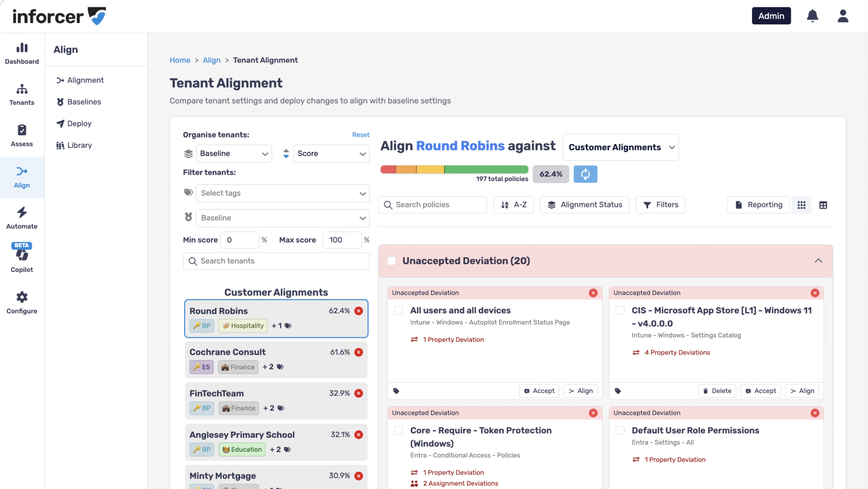Click tag icon on CIS App Store card
Image resolution: width=868 pixels, height=489 pixels.
click(618, 391)
